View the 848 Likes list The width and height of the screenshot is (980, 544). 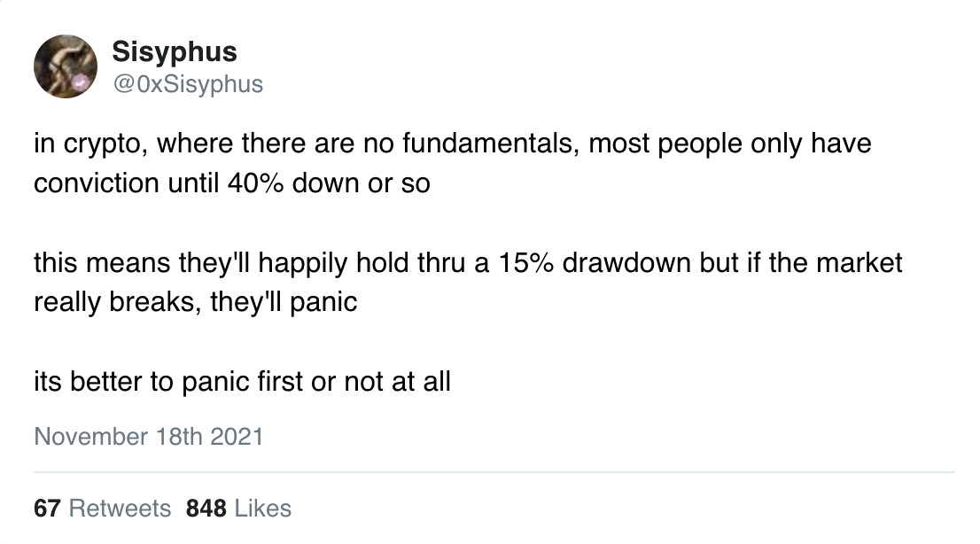click(x=238, y=509)
